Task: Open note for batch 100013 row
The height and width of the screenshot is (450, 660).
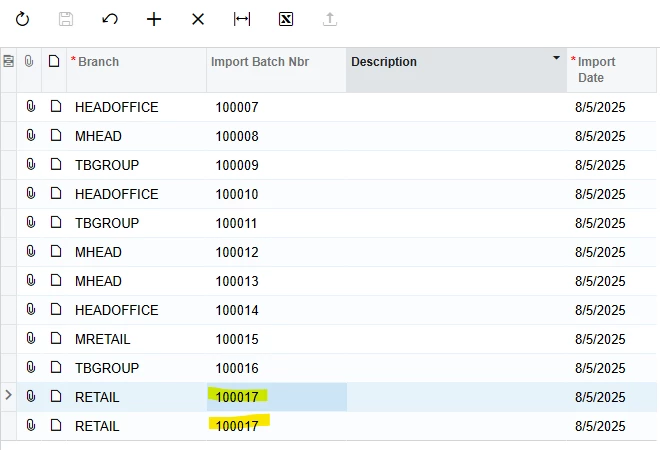Action: pos(56,280)
